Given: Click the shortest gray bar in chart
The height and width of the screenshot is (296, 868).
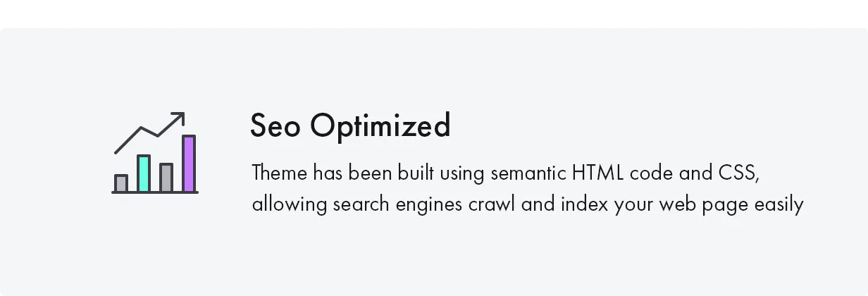Looking at the screenshot, I should 121,183.
